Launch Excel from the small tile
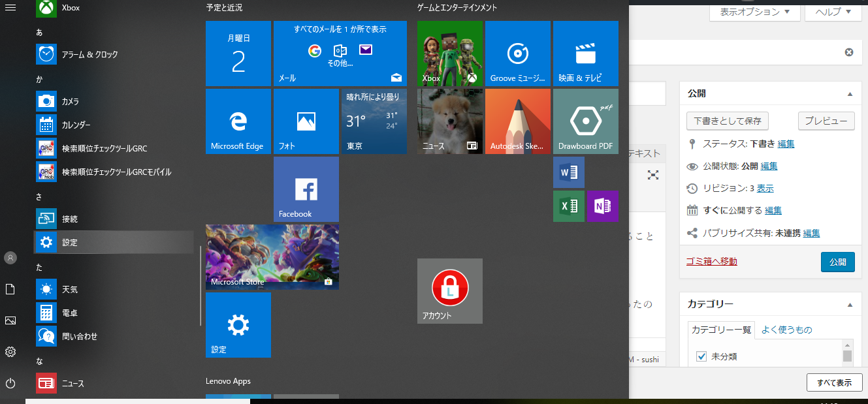 568,206
